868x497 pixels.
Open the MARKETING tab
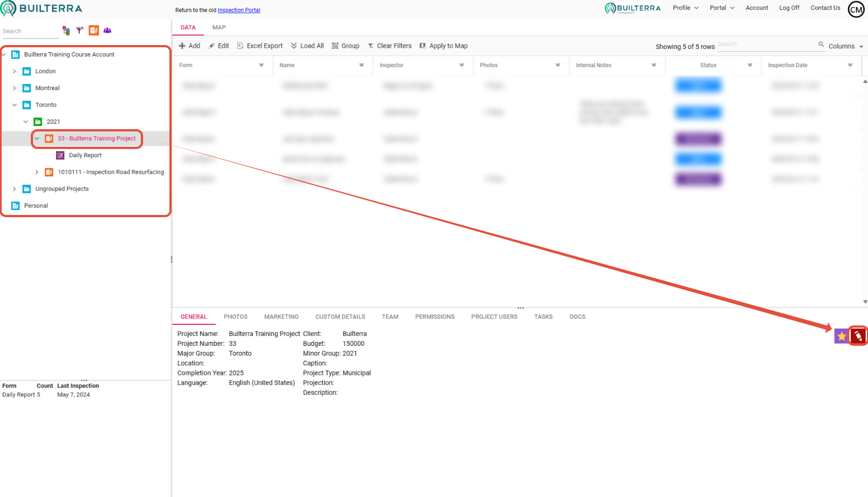281,317
